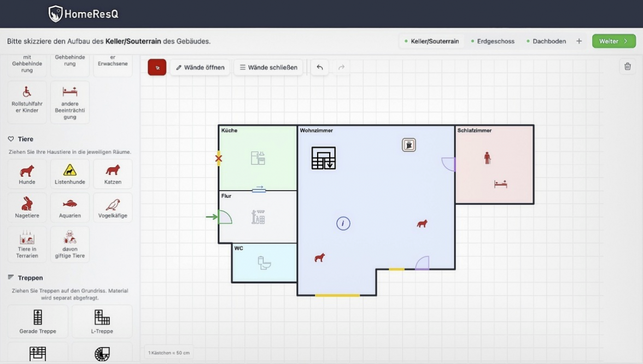Undo the last floor plan change
The height and width of the screenshot is (364, 643).
point(320,68)
